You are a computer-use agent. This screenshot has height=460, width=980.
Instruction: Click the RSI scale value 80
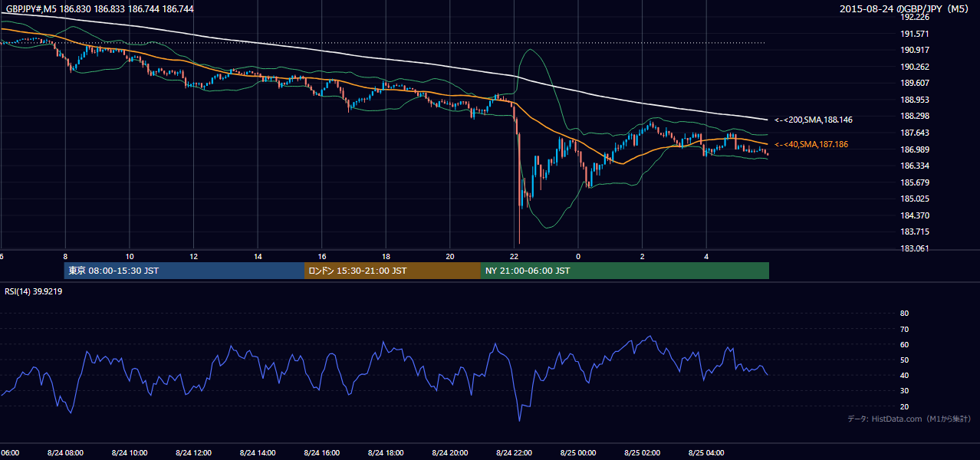tap(904, 314)
